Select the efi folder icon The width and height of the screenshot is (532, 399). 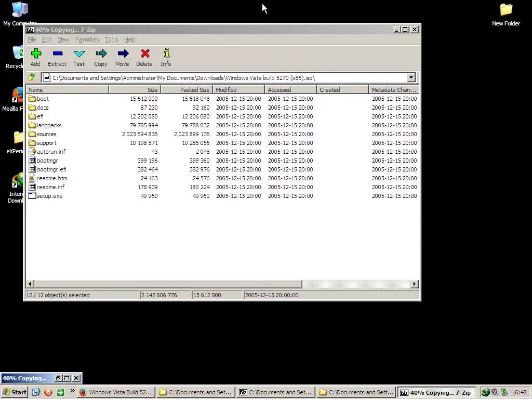tap(32, 116)
